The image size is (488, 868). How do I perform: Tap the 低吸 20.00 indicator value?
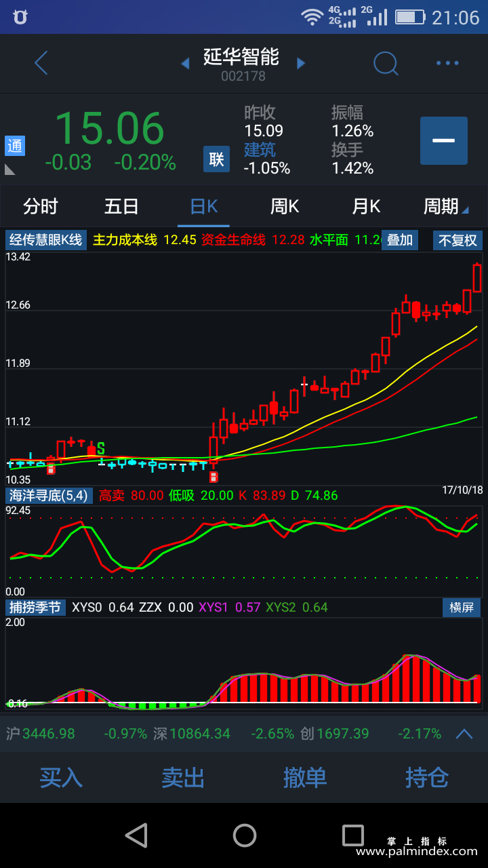(201, 496)
